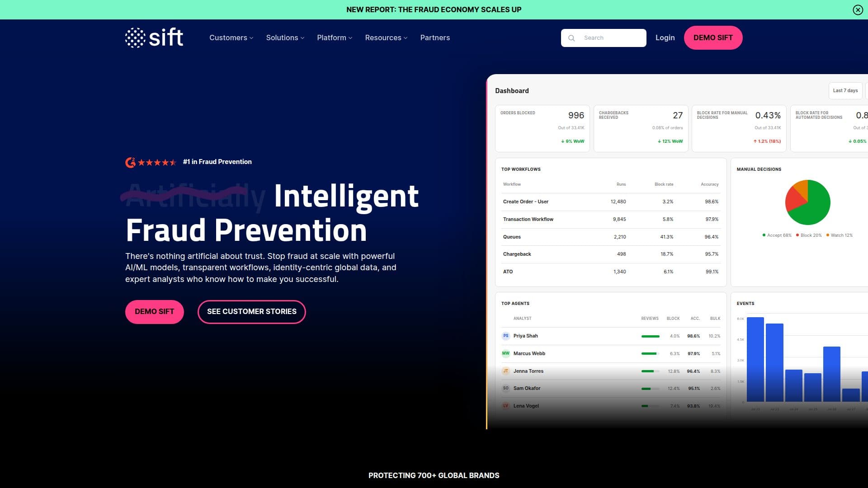Expand the Platform menu

335,38
